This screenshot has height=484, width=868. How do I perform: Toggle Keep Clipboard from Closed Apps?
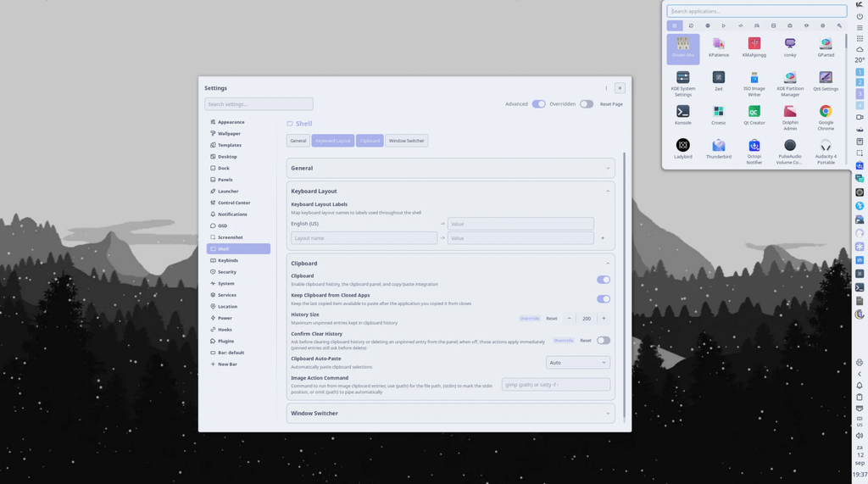(x=604, y=299)
